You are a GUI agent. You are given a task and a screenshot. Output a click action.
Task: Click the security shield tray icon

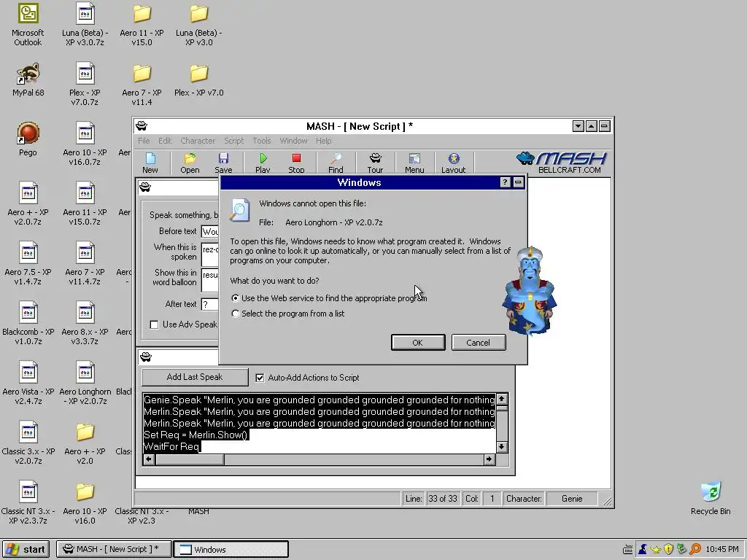[x=668, y=549]
